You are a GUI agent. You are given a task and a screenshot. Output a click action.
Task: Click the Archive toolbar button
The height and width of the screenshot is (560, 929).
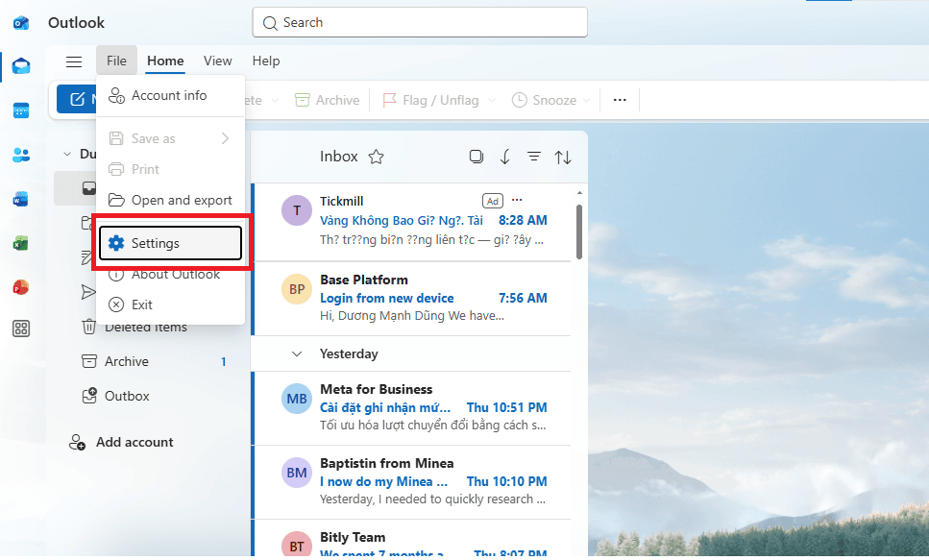[x=327, y=100]
